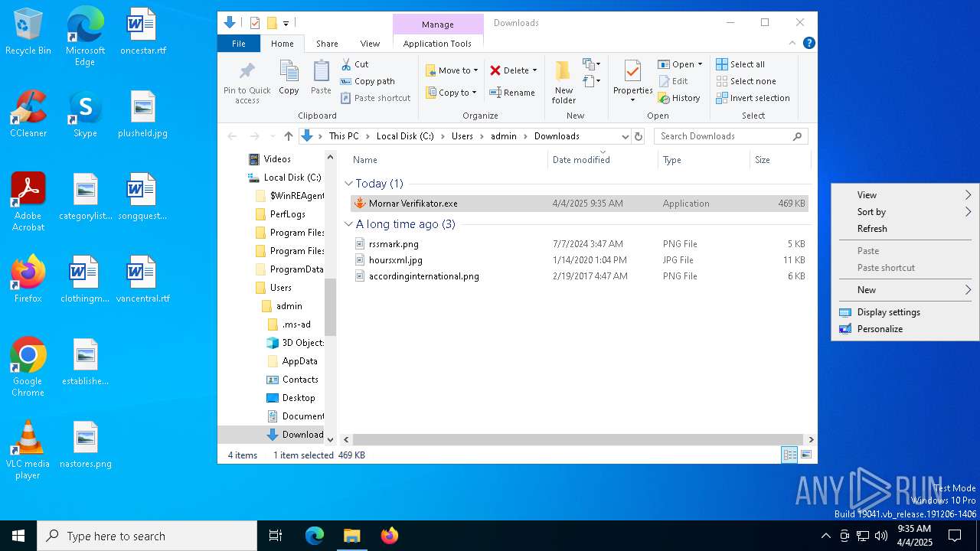This screenshot has width=980, height=551.
Task: Rename the selected file via ribbon
Action: coord(512,93)
